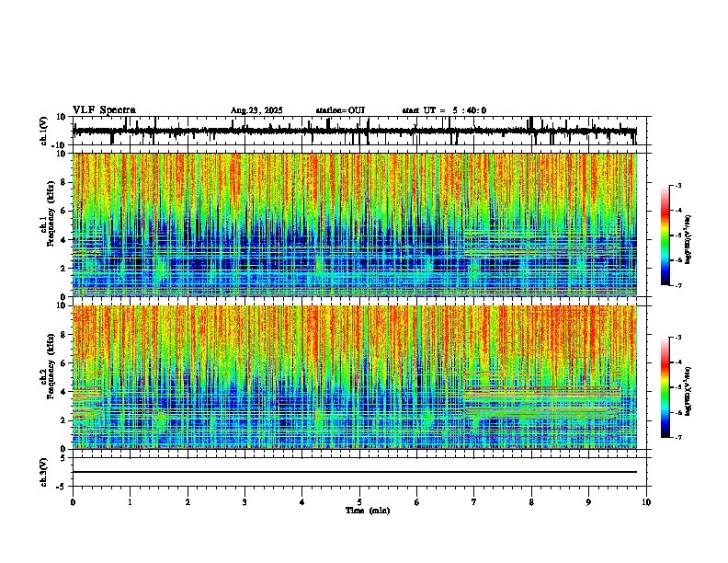Click the ch.1 frequency axis "8" kHz tick label

click(x=63, y=182)
